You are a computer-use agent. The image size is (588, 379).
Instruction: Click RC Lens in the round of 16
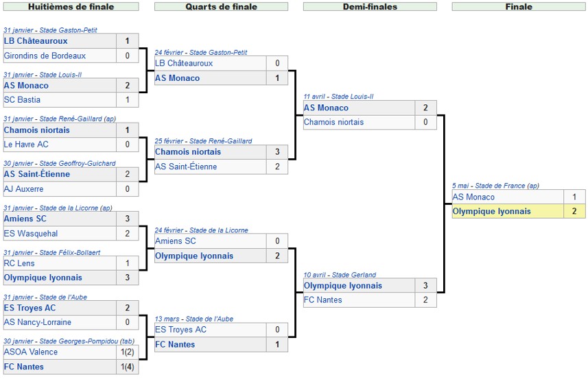click(x=19, y=263)
